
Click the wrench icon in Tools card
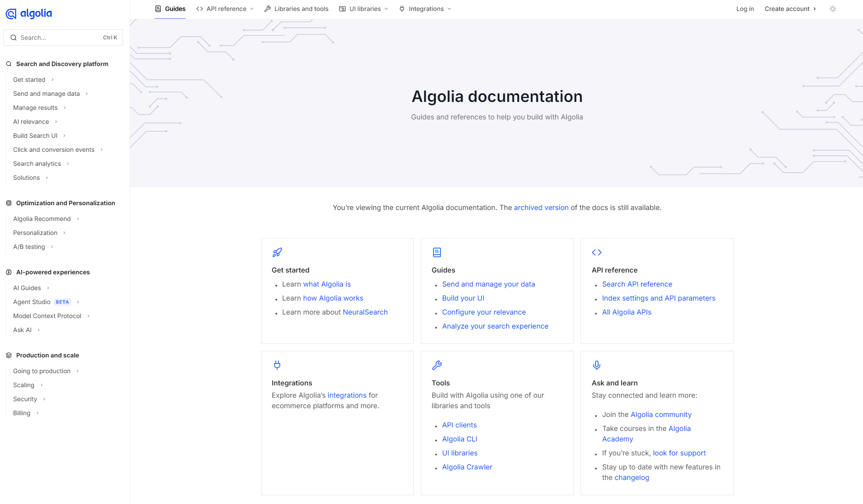coord(437,365)
